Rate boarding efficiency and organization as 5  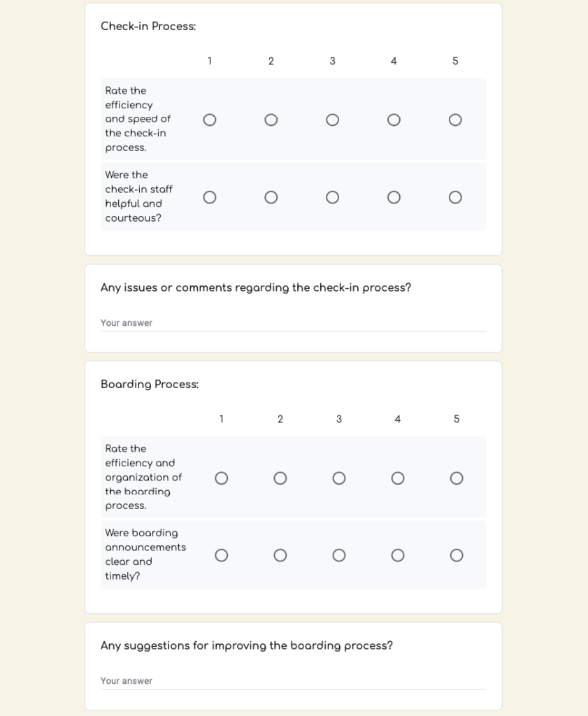[457, 478]
